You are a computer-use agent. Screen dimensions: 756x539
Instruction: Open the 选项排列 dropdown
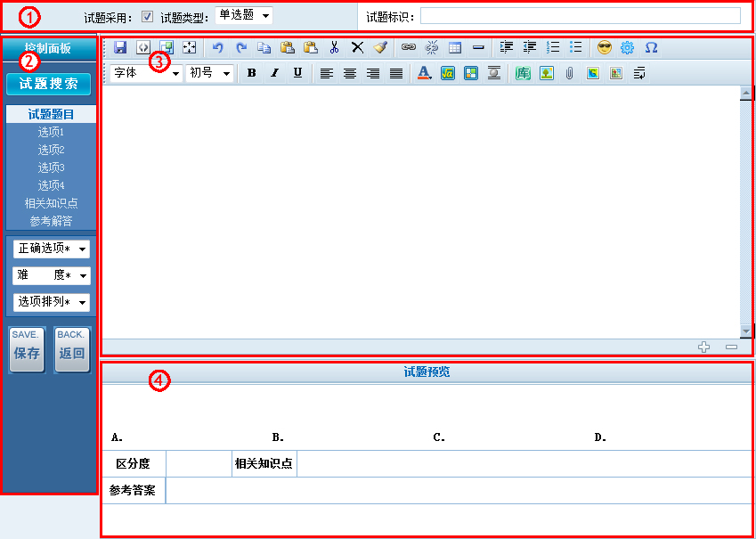[x=51, y=302]
